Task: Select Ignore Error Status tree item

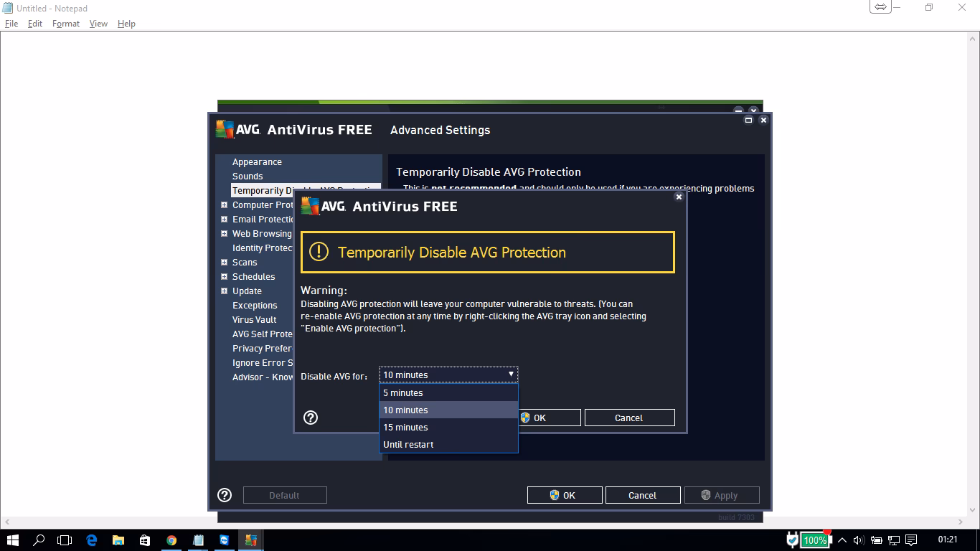Action: tap(263, 363)
